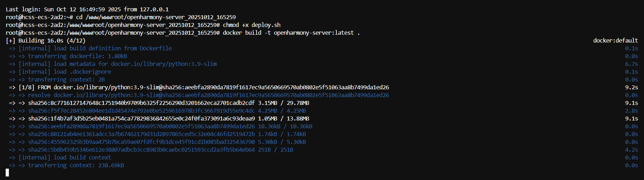
Task: Click the sha256:5b8b layer showing 251B
Action: [160, 150]
